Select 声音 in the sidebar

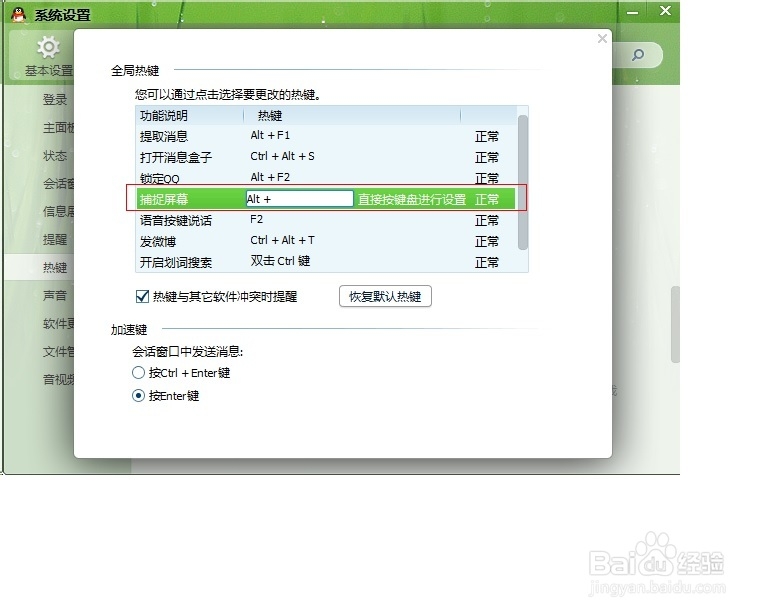pyautogui.click(x=54, y=296)
